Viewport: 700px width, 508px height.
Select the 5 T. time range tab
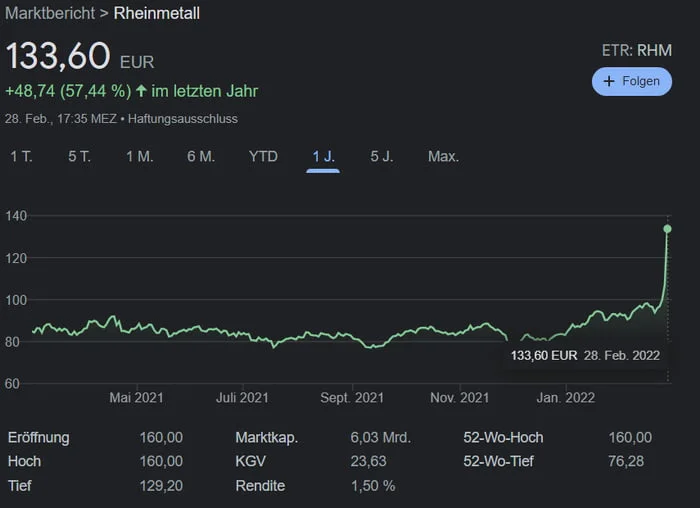[x=79, y=156]
